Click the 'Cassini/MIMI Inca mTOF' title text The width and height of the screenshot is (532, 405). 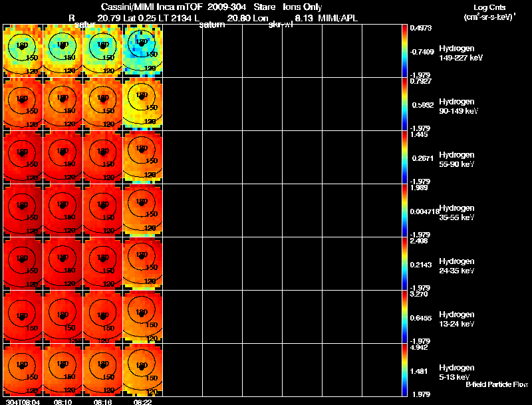(x=152, y=7)
